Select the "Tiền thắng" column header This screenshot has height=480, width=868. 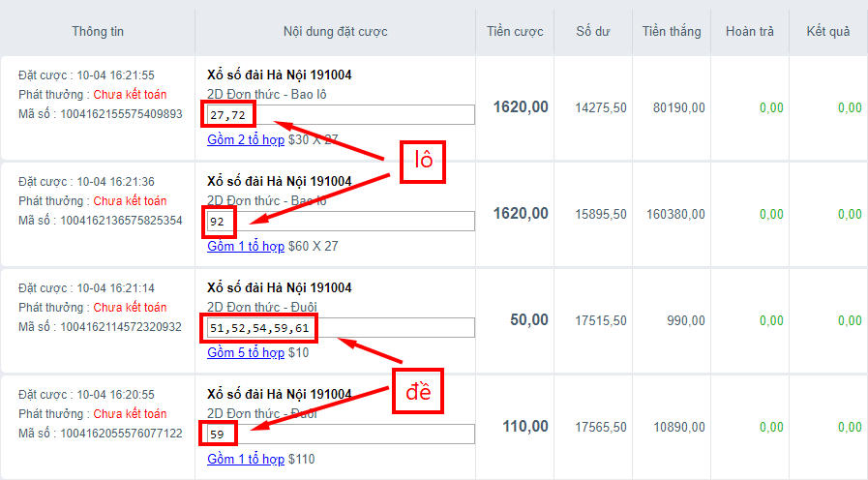pyautogui.click(x=671, y=32)
